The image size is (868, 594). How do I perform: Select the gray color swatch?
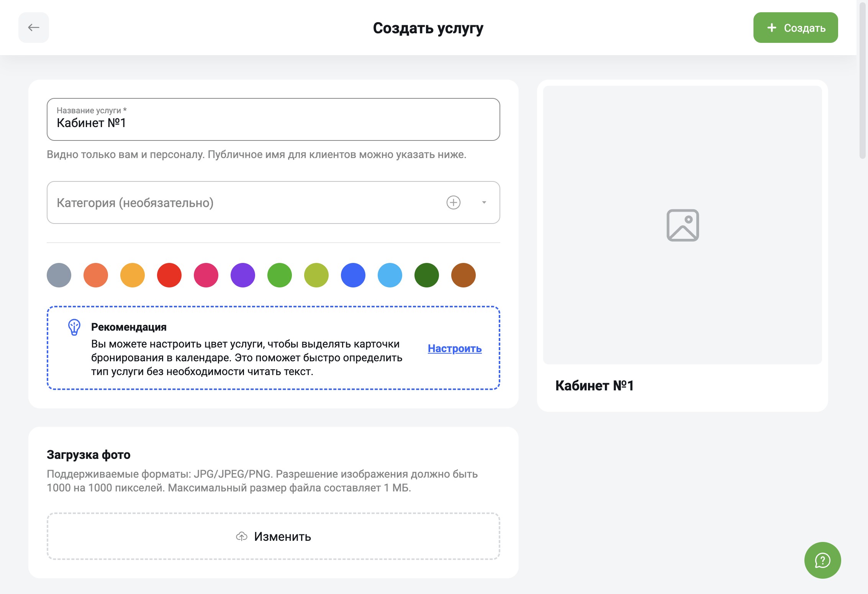[x=59, y=275]
